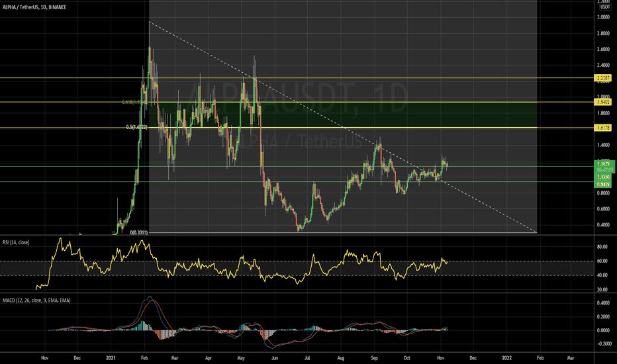Click the 1.1350 green price label
The height and width of the screenshot is (364, 617).
pyautogui.click(x=604, y=177)
